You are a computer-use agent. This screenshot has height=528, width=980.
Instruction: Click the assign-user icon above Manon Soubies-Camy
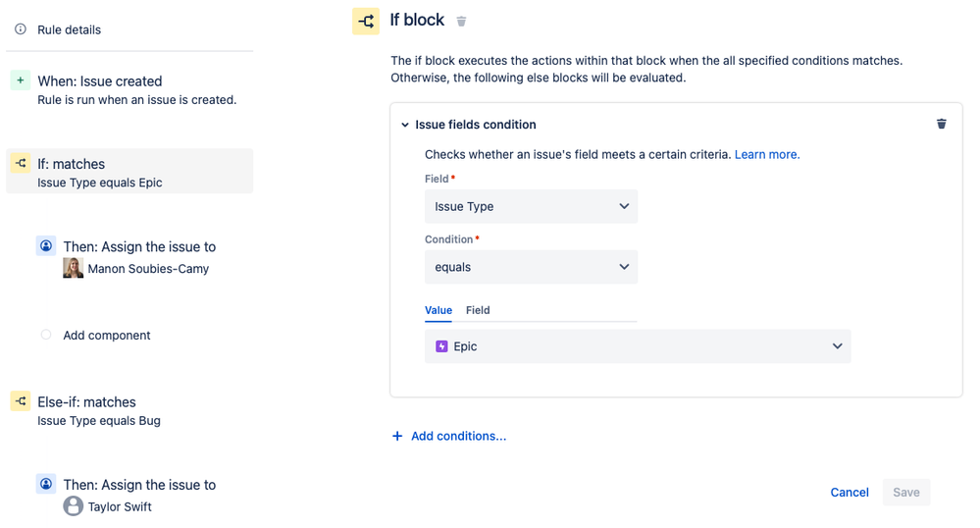46,245
